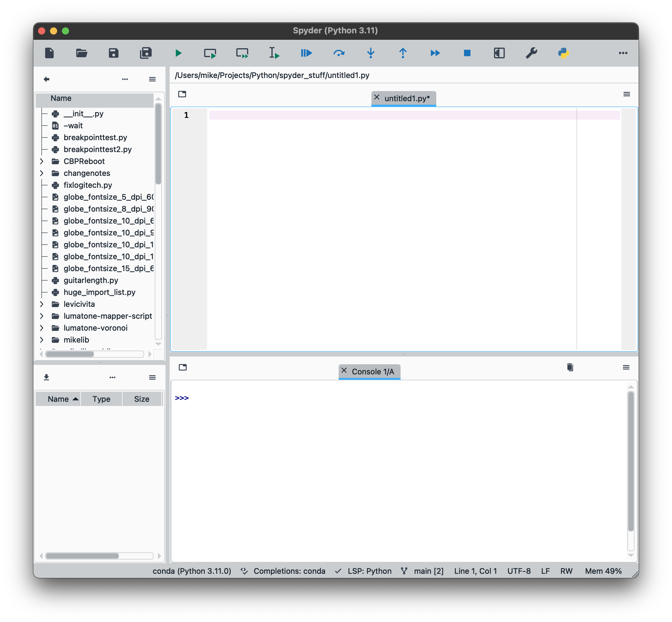The width and height of the screenshot is (672, 622).
Task: Remove all console variables with trash icon
Action: coord(569,367)
